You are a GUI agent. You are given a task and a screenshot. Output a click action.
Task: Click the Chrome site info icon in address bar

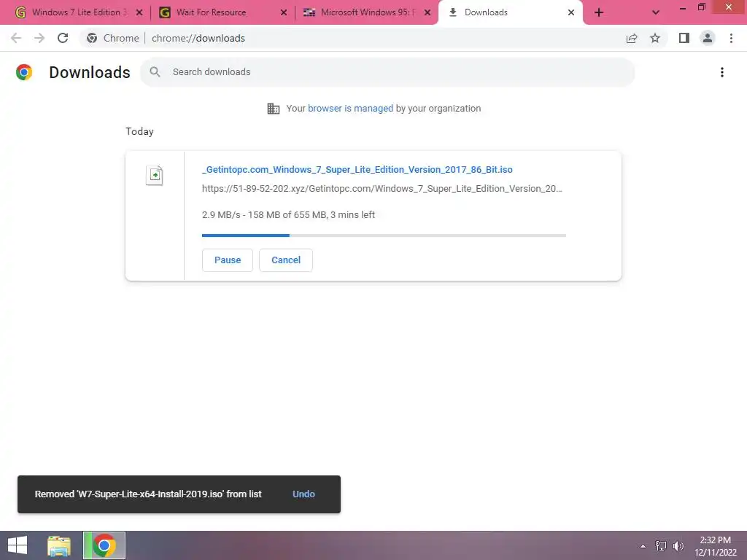pyautogui.click(x=92, y=38)
